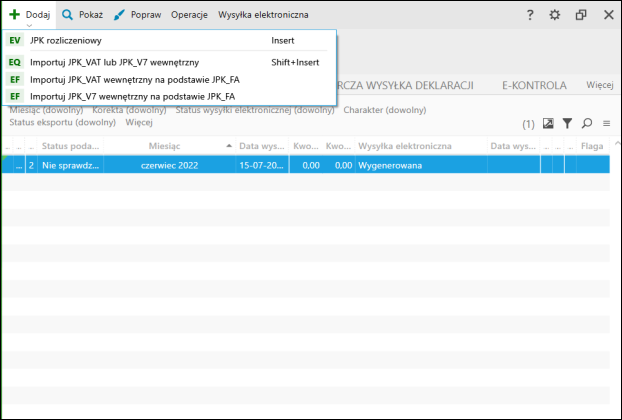622x420 pixels.
Task: Open Więcej next to E-KONTROLA tab
Action: click(x=600, y=85)
